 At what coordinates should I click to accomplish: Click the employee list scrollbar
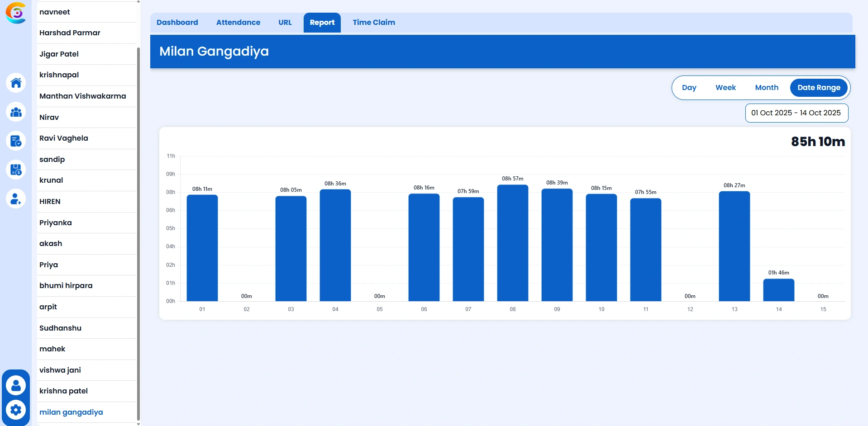pyautogui.click(x=138, y=226)
